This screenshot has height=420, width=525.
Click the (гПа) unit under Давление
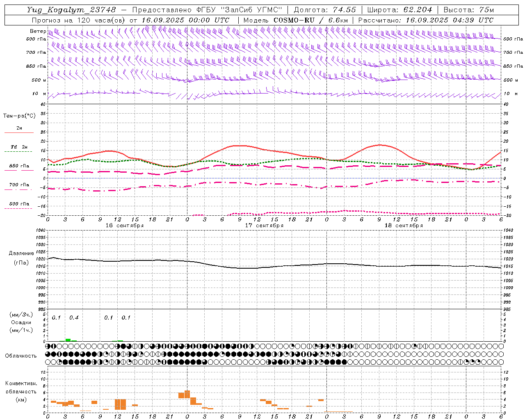21,262
